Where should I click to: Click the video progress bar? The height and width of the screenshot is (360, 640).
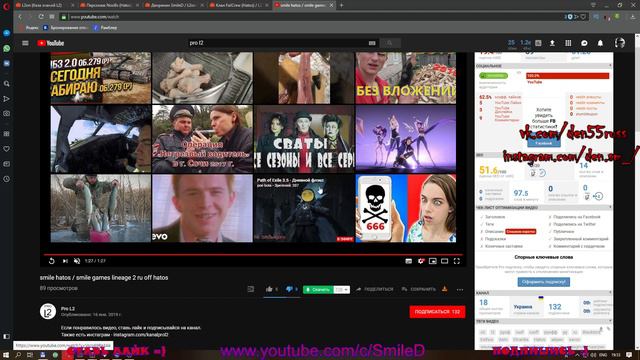click(253, 255)
